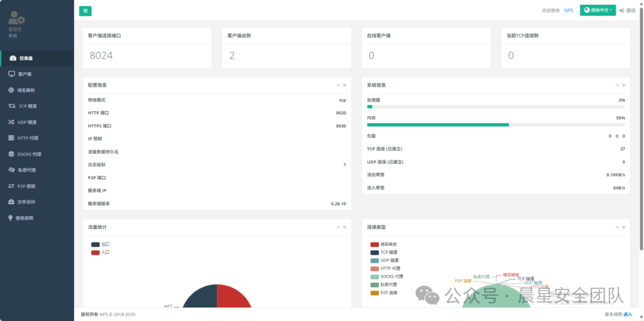
Task: Click the UDP 隧道 shuffle icon
Action: pyautogui.click(x=12, y=122)
